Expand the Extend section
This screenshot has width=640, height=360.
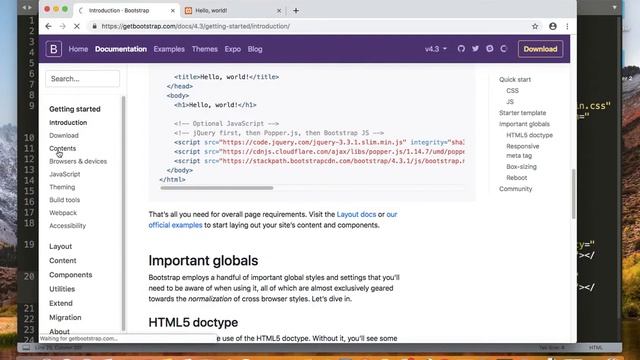pos(61,303)
